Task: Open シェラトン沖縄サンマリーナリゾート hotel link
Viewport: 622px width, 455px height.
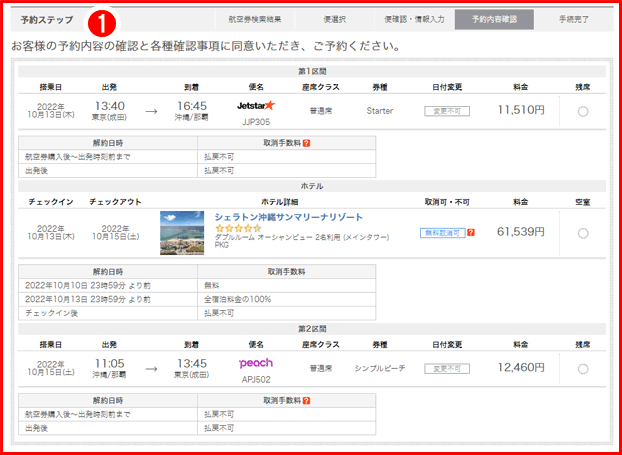Action: pyautogui.click(x=289, y=217)
